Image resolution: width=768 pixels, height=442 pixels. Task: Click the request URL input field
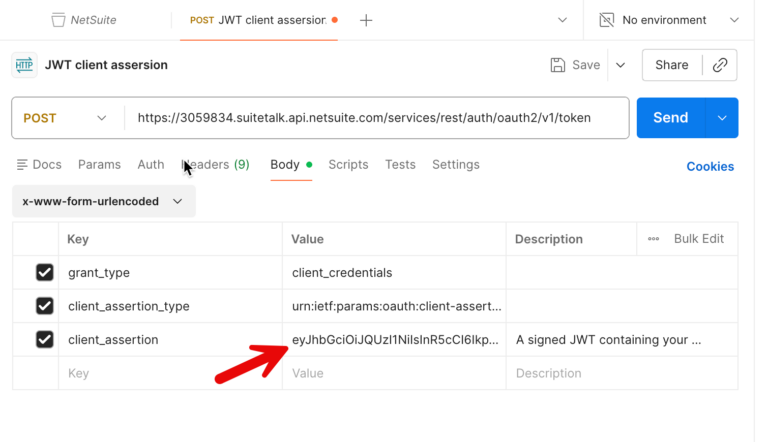pos(378,118)
